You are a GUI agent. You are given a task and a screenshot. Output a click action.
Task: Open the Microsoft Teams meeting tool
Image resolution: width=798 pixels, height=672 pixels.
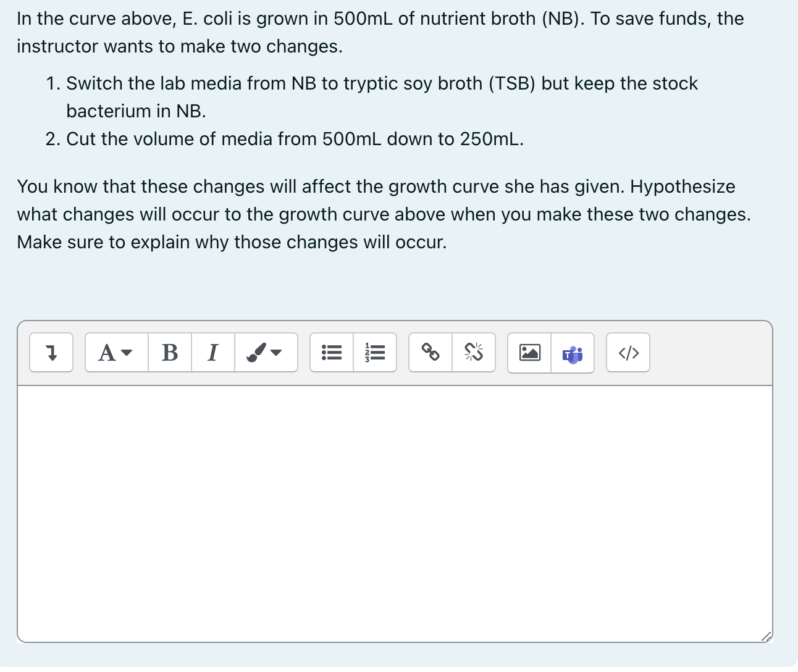coord(573,353)
